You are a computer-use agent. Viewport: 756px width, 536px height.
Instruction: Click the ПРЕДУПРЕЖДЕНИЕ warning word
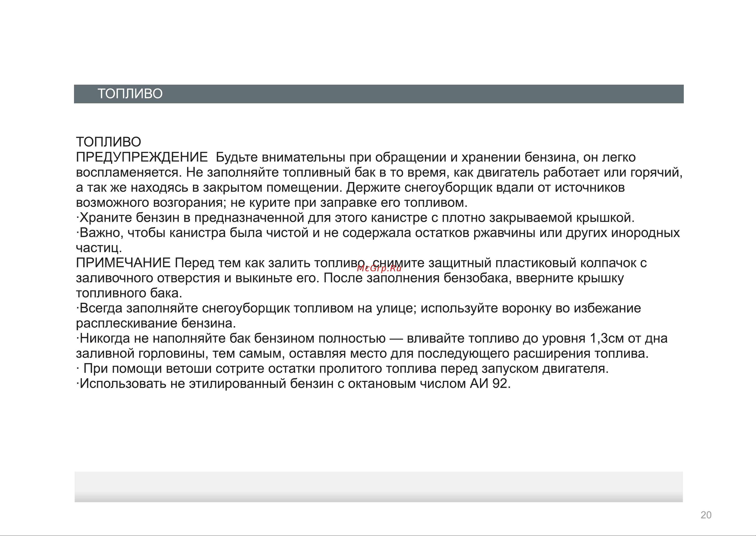[142, 157]
